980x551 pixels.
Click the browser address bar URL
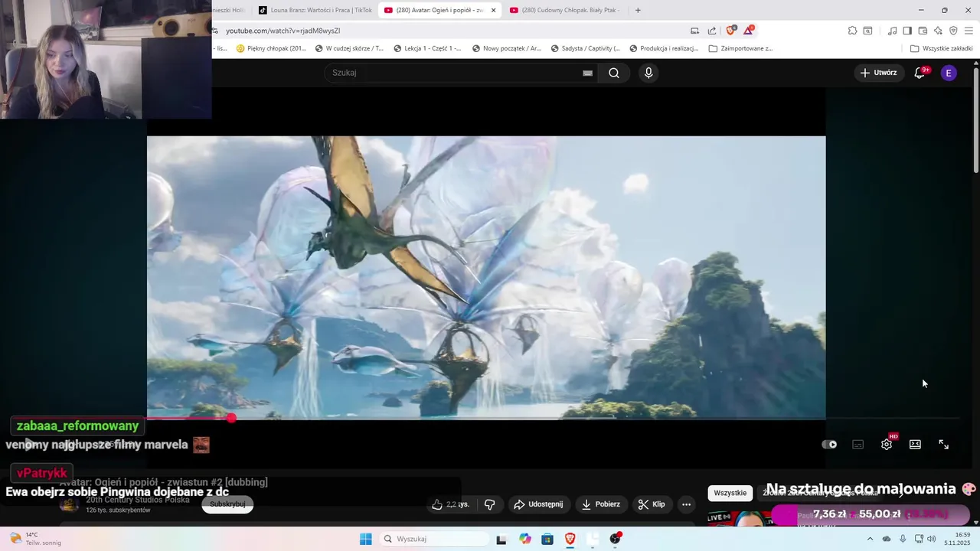click(283, 31)
